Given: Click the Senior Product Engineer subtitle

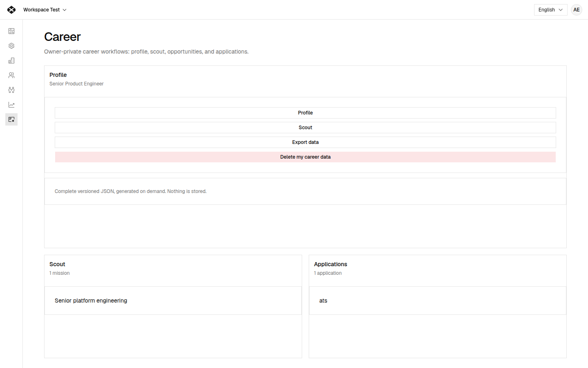Looking at the screenshot, I should tap(76, 84).
